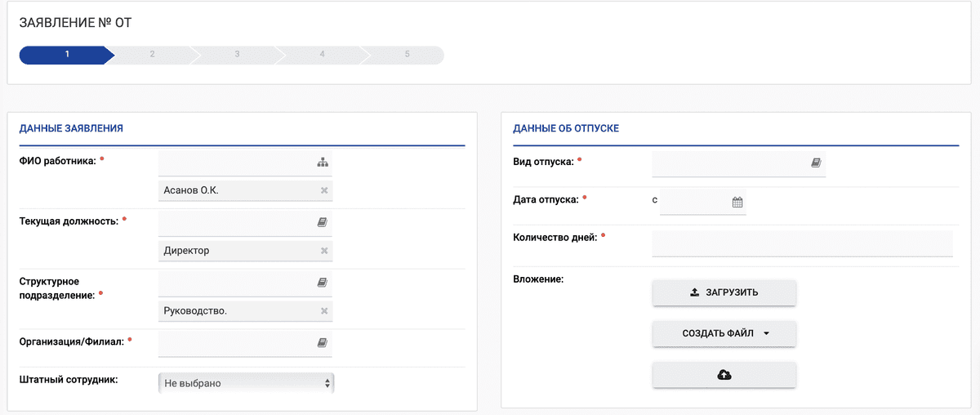Click the cloud upload icon button
The image size is (980, 415).
[x=724, y=375]
